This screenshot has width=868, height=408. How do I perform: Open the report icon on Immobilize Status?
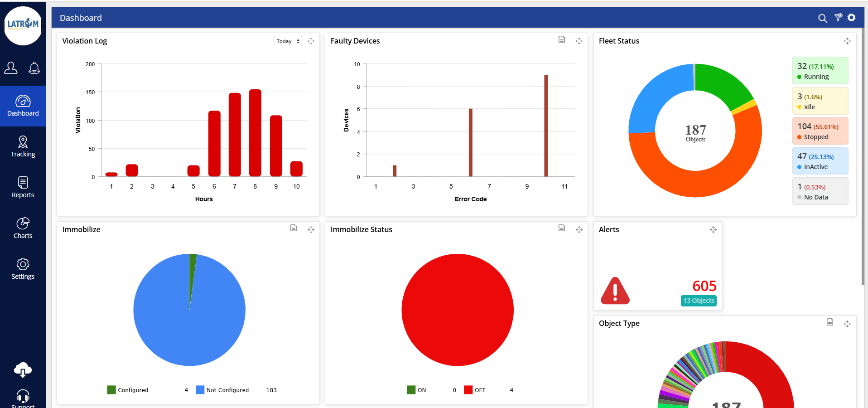tap(562, 228)
